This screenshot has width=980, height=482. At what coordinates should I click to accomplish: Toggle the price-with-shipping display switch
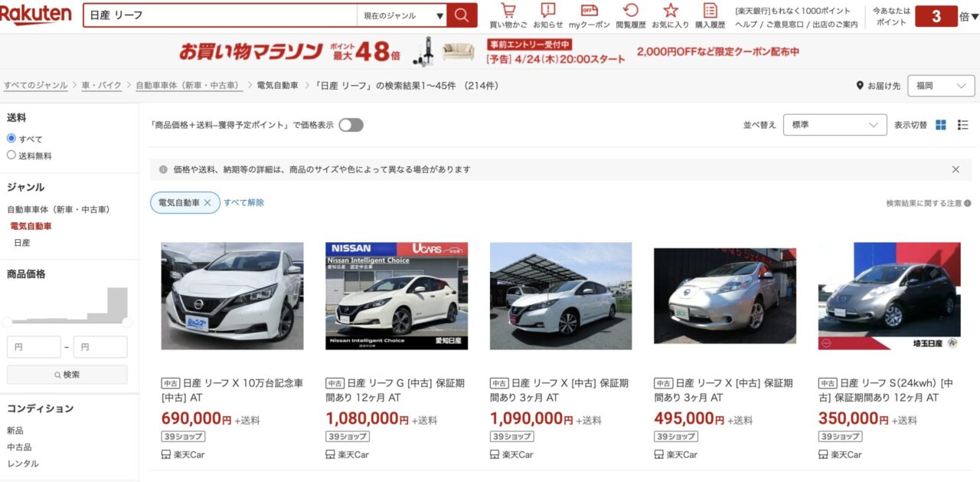point(351,125)
